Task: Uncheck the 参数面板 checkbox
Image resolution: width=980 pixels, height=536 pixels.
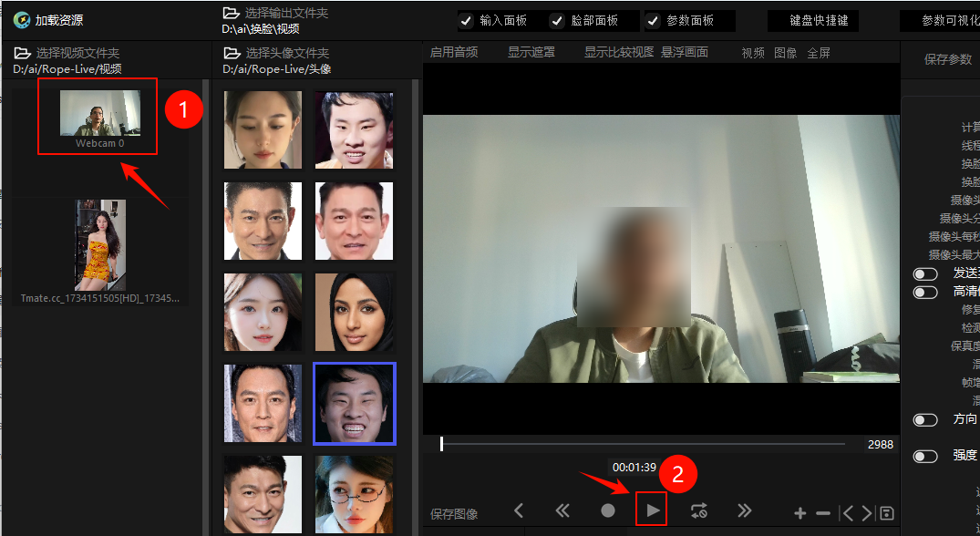Action: (653, 21)
